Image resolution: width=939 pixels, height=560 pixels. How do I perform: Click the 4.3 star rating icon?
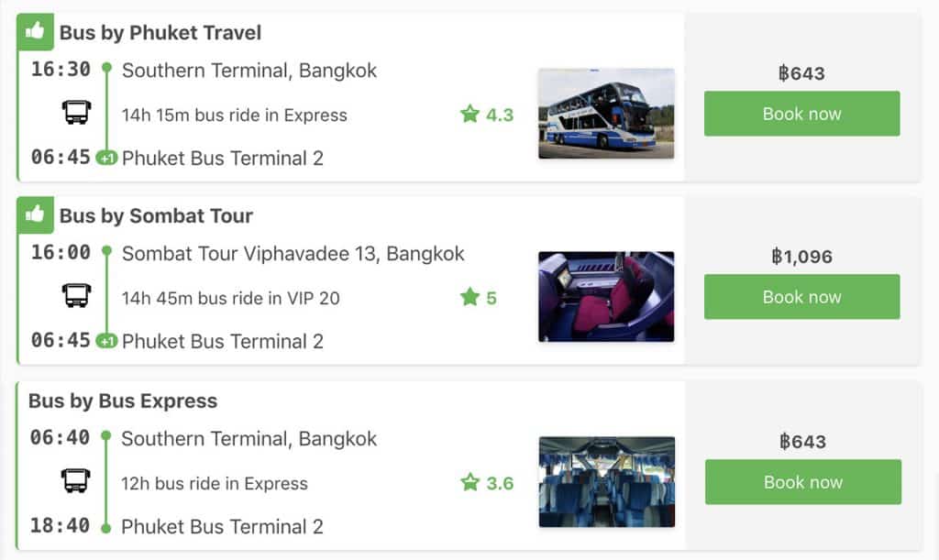470,115
